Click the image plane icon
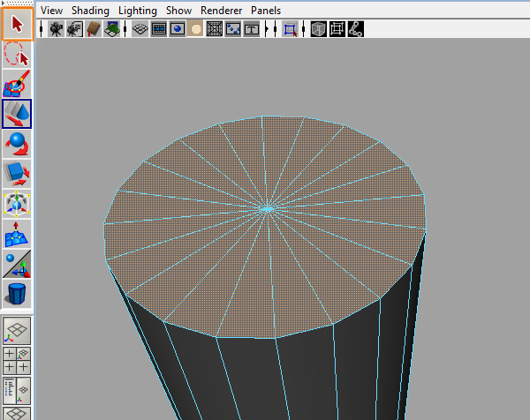 tap(112, 29)
